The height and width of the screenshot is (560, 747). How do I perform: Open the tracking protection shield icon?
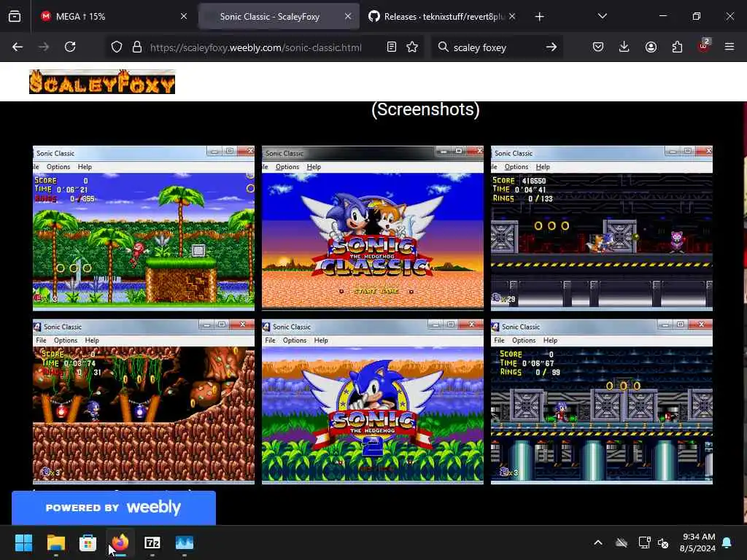117,47
